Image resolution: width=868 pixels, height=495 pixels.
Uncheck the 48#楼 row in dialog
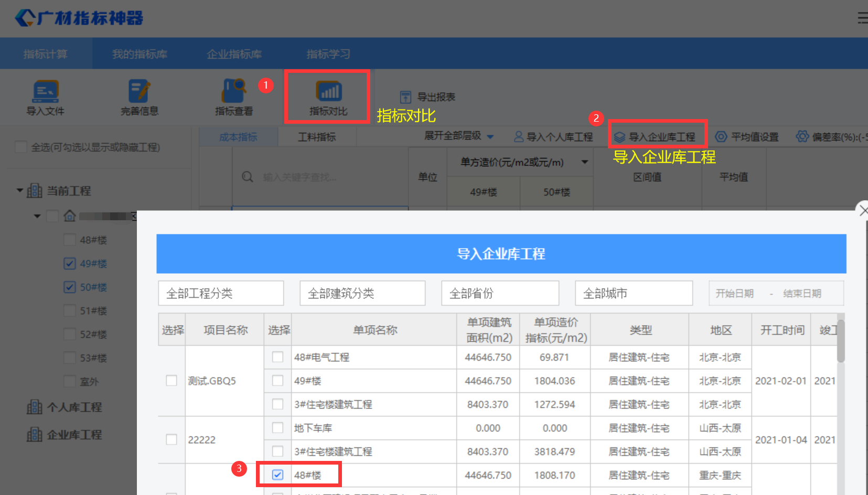[x=277, y=475]
